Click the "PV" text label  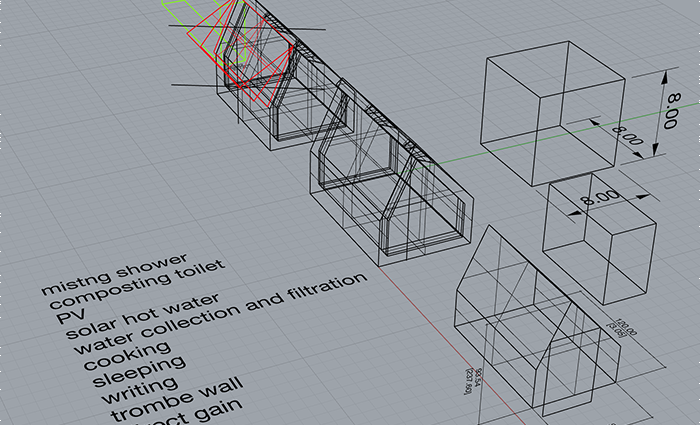tap(71, 317)
